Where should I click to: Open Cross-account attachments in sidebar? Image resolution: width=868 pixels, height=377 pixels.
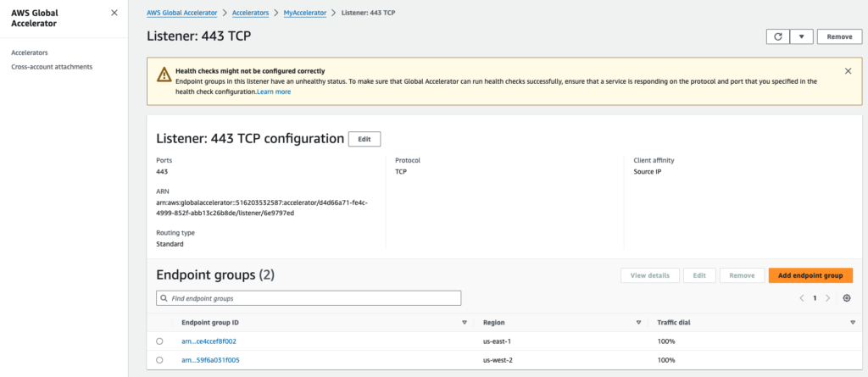52,66
